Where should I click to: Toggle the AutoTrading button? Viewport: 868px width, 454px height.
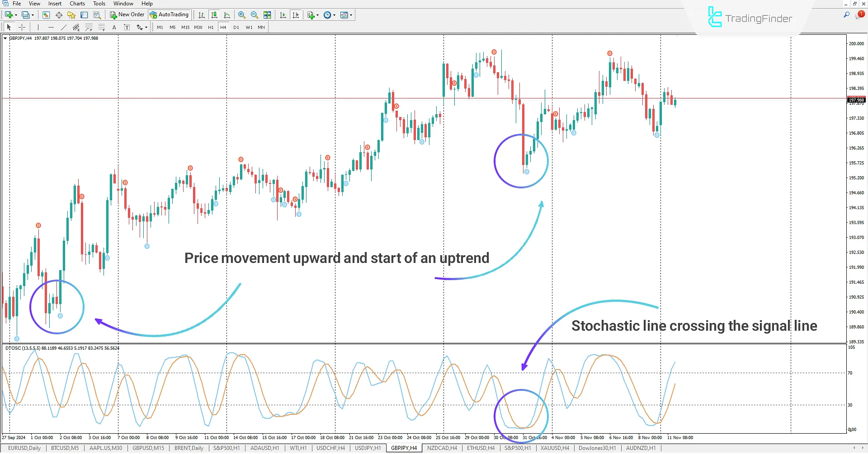tap(169, 15)
